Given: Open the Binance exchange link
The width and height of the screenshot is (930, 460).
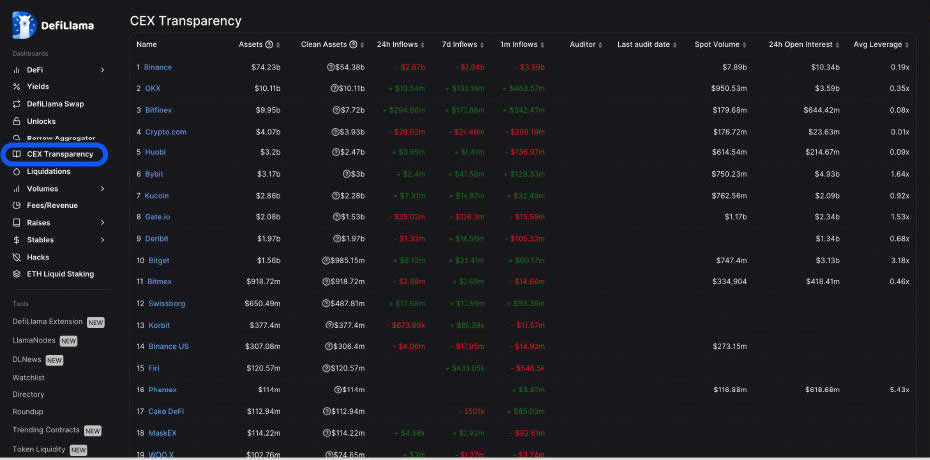Looking at the screenshot, I should click(157, 67).
